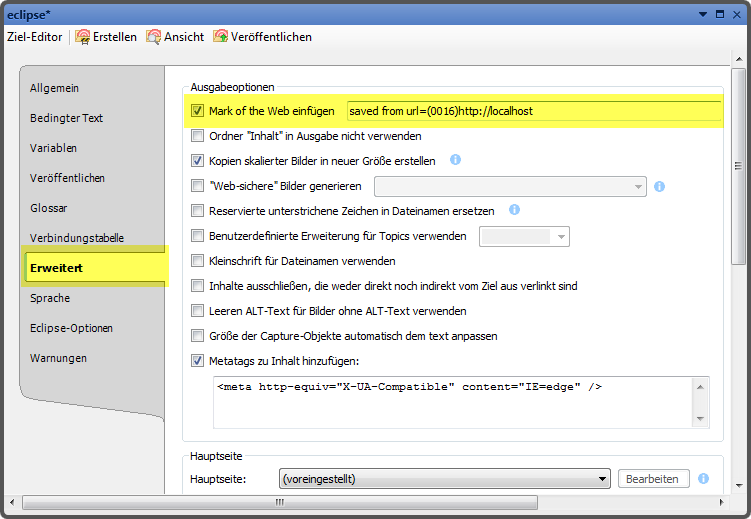Open the Benutzerdefinierte Erweiterung dropdown

[561, 237]
